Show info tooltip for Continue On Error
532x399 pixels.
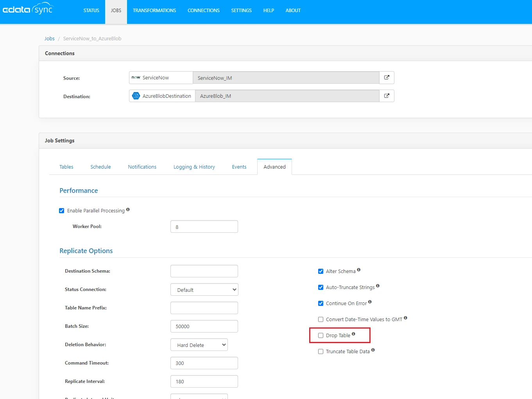click(x=370, y=302)
